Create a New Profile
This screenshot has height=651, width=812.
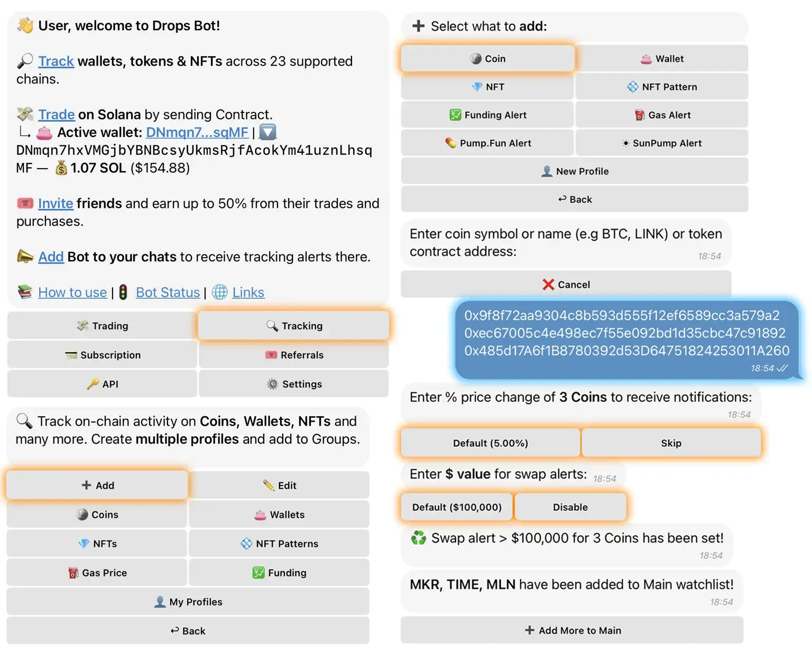574,171
